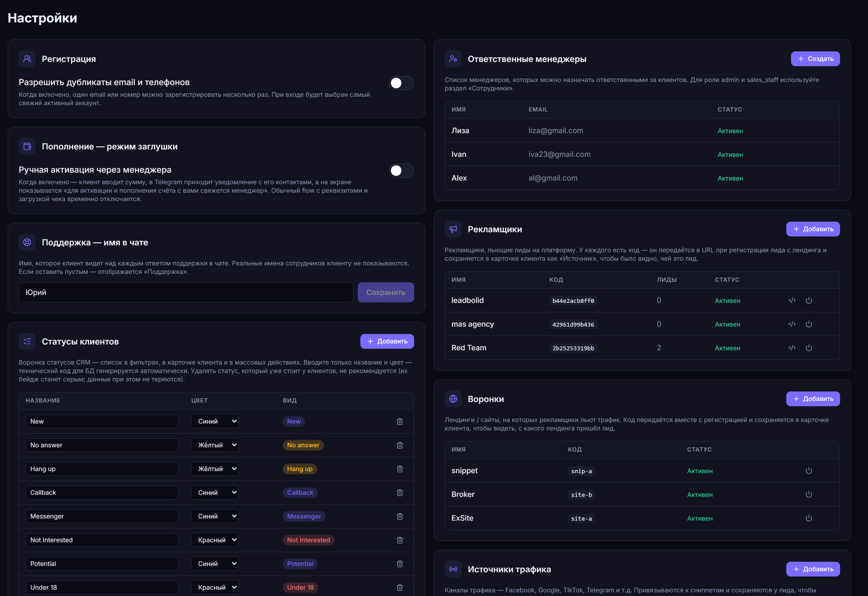Delete the New status row
This screenshot has width=868, height=596.
(400, 421)
